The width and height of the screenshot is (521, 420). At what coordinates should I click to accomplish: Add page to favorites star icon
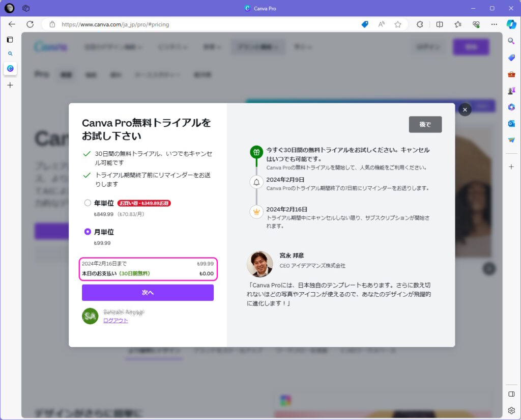tap(398, 24)
